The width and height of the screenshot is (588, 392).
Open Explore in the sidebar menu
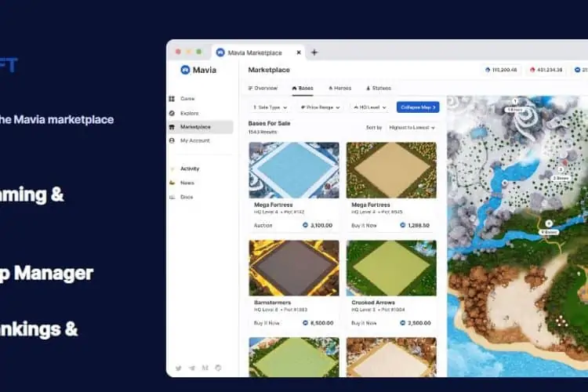(200, 113)
